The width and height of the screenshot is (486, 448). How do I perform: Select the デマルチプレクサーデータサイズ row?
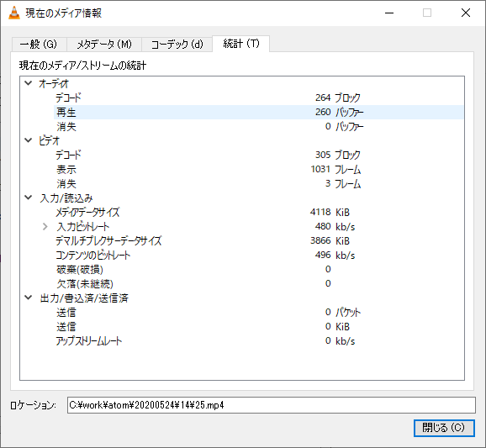259,240
